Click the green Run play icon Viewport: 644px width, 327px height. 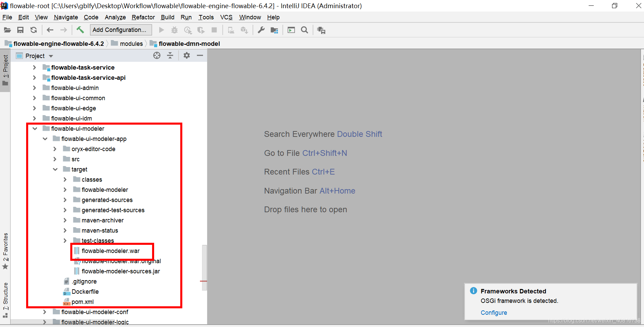point(162,30)
